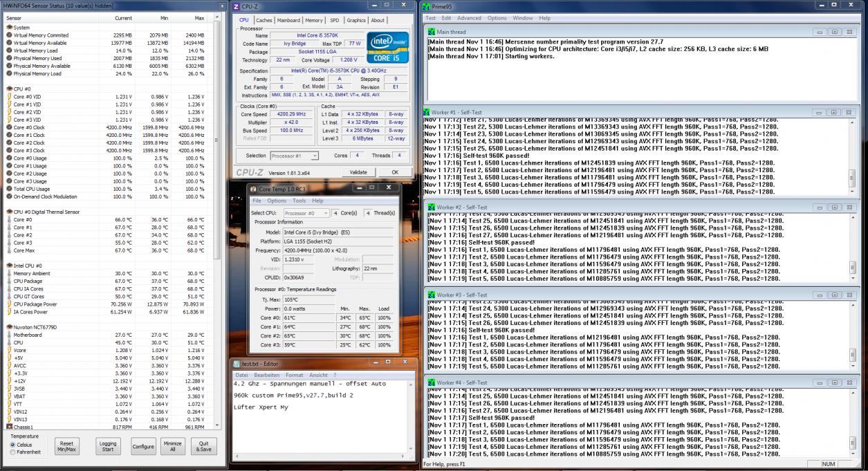868x471 pixels.
Task: Click the test.txt Editor title bar icon
Action: 237,364
